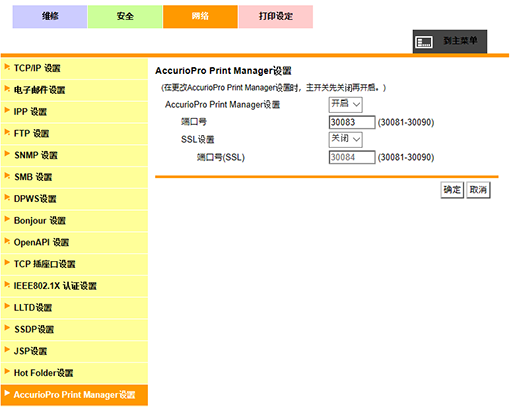Open the 维修 (Maintenance) tab

50,16
